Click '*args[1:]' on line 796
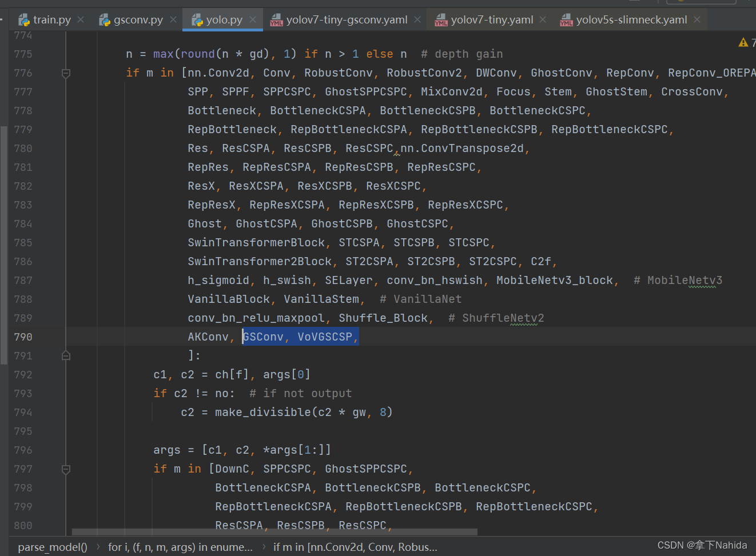This screenshot has height=556, width=756. 294,450
